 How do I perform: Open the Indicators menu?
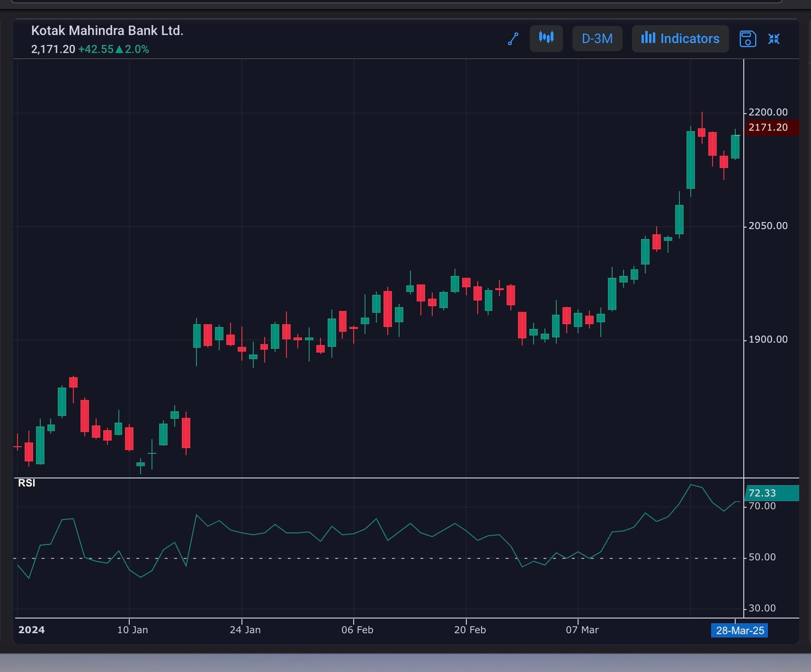(680, 38)
